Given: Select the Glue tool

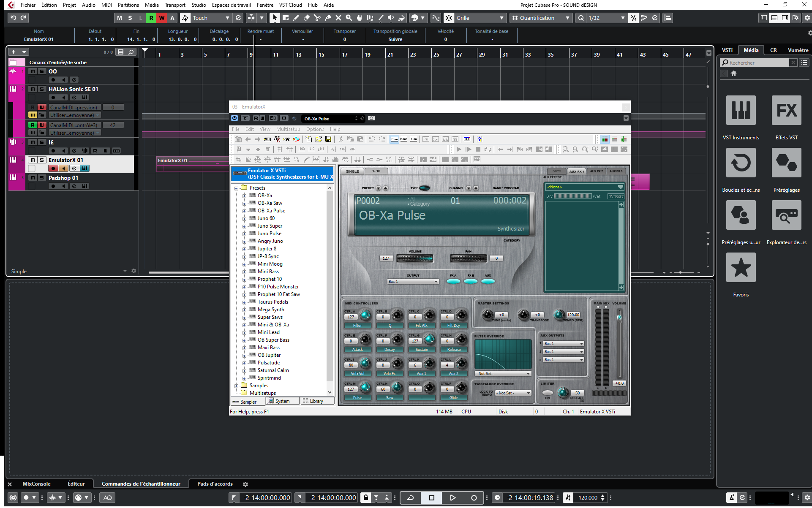Looking at the screenshot, I should point(328,18).
